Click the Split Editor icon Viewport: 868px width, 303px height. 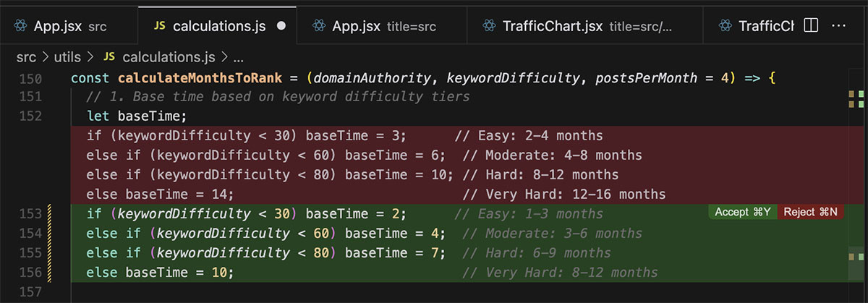[x=811, y=25]
